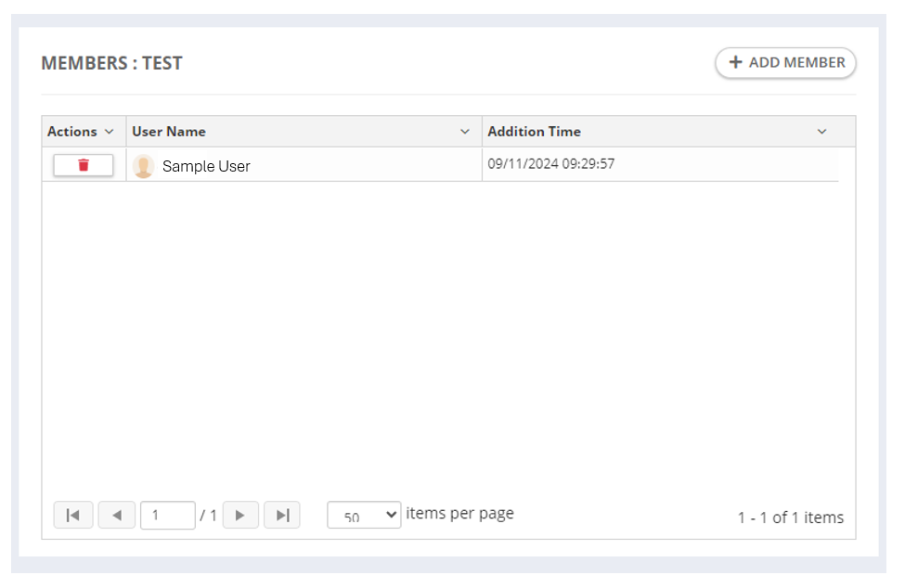Click the 09/11/2024 09:29:57 addition time cell
The width and height of the screenshot is (905, 588).
551,164
